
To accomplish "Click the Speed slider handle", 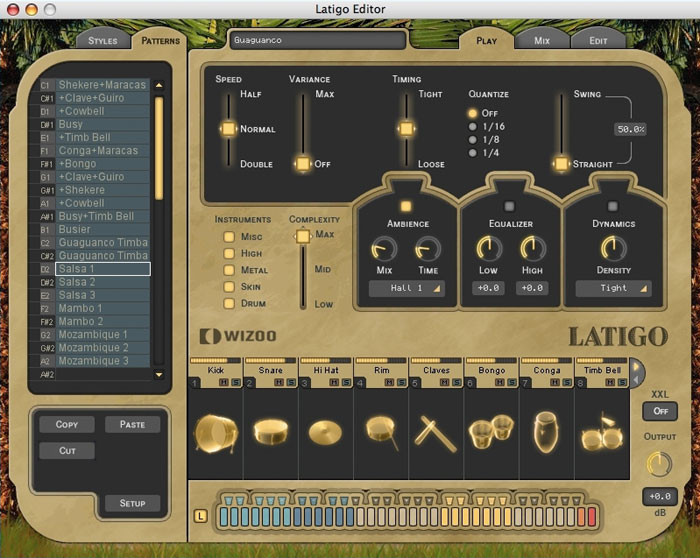I will pyautogui.click(x=229, y=129).
